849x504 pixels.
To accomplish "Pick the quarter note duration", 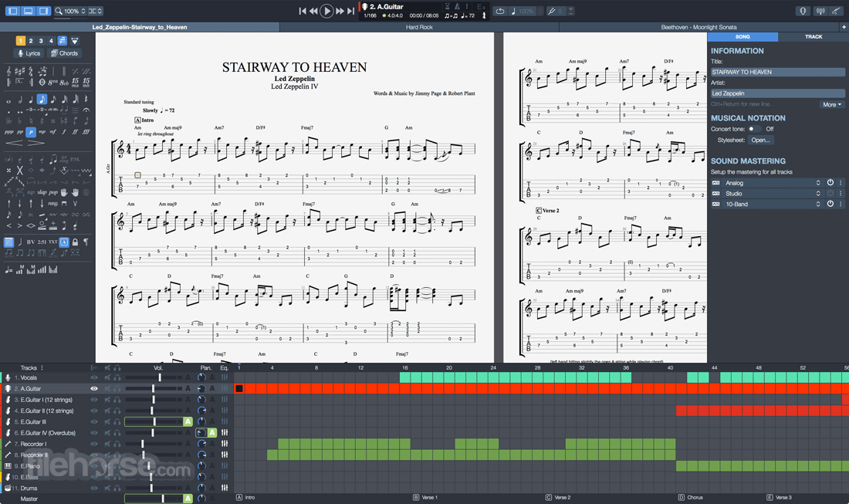I will click(31, 100).
